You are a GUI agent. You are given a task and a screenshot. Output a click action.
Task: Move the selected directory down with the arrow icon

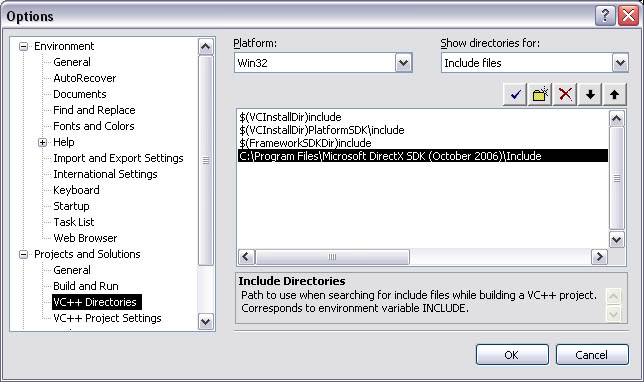tap(590, 95)
